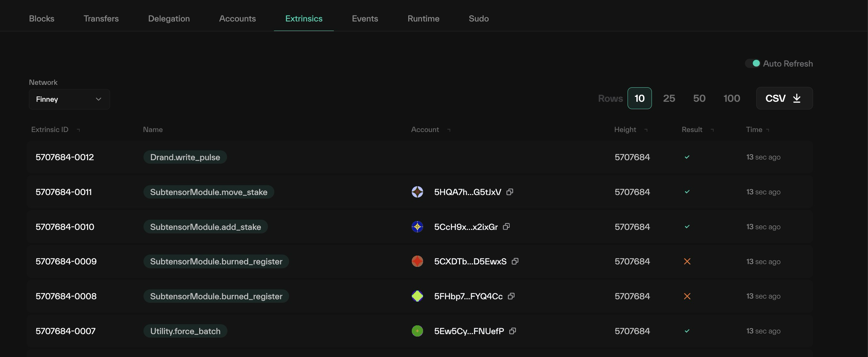This screenshot has height=357, width=868.
Task: Open the Sudo tab
Action: coord(478,19)
